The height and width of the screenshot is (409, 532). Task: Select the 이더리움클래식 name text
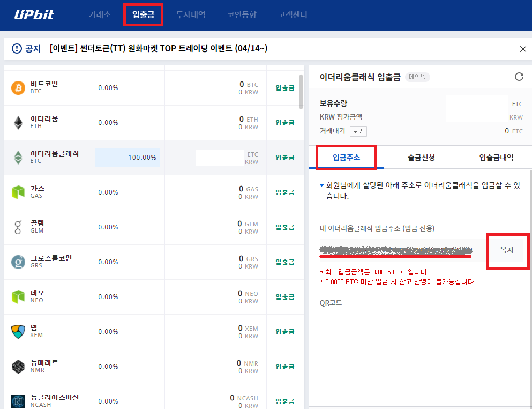tap(55, 153)
